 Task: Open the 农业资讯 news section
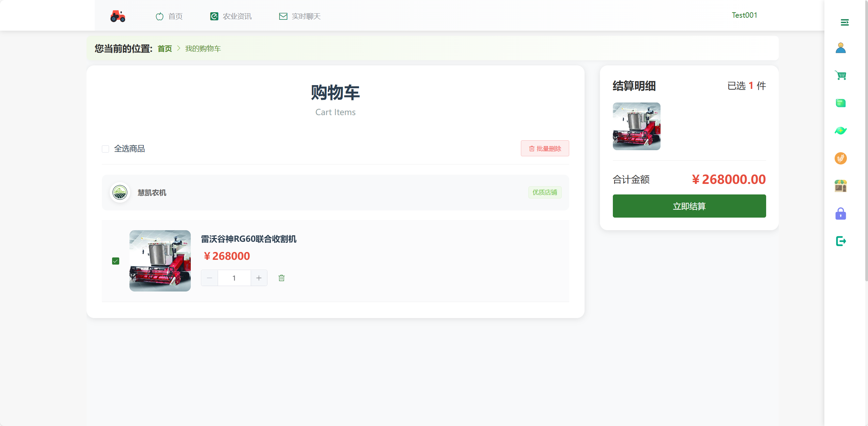[x=231, y=16]
